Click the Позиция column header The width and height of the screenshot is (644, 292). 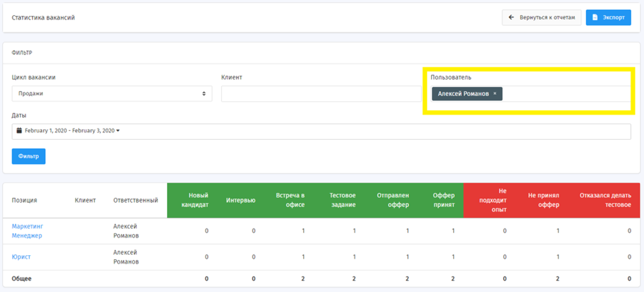[24, 200]
